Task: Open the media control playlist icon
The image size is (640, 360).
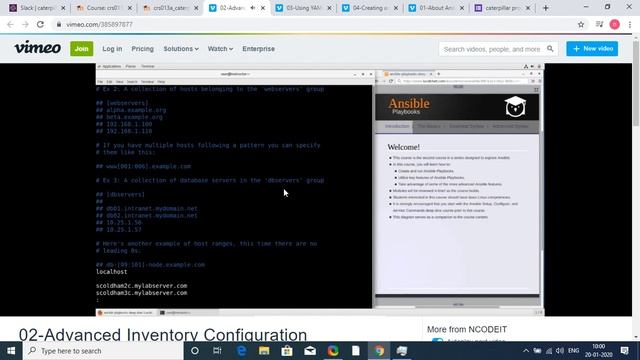Action: pyautogui.click(x=599, y=24)
